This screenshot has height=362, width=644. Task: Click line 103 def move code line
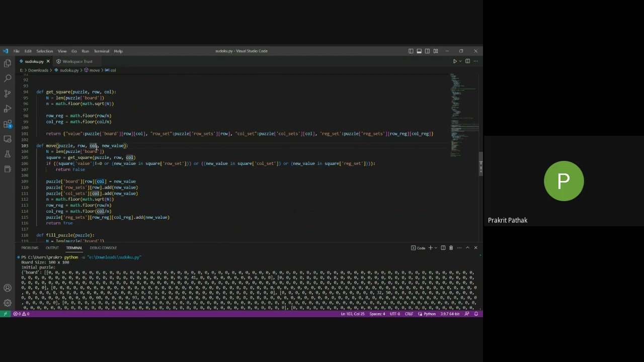82,146
